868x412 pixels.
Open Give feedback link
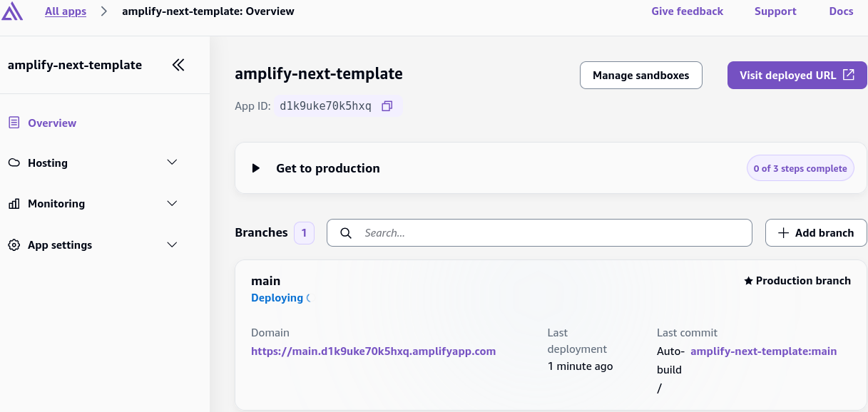point(687,11)
